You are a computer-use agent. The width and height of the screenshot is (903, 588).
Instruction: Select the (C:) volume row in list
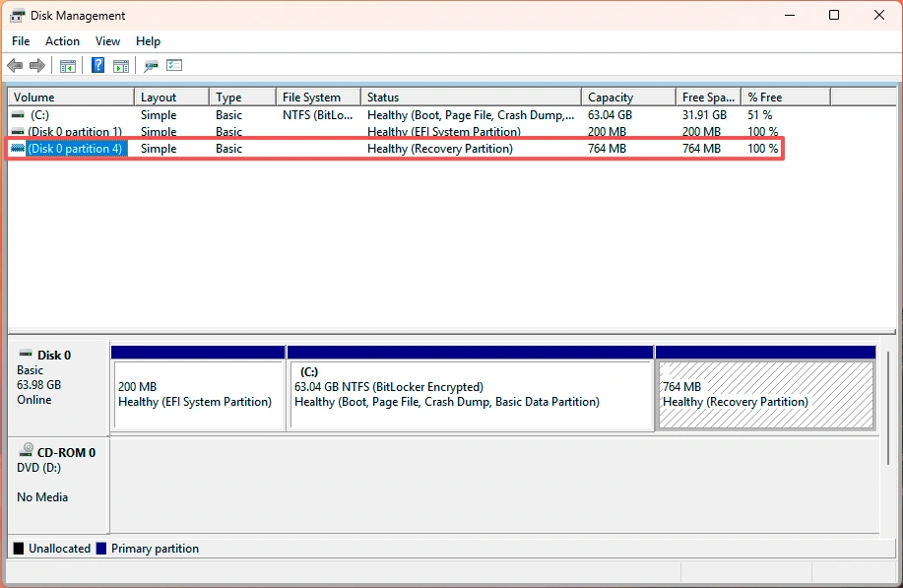click(39, 115)
